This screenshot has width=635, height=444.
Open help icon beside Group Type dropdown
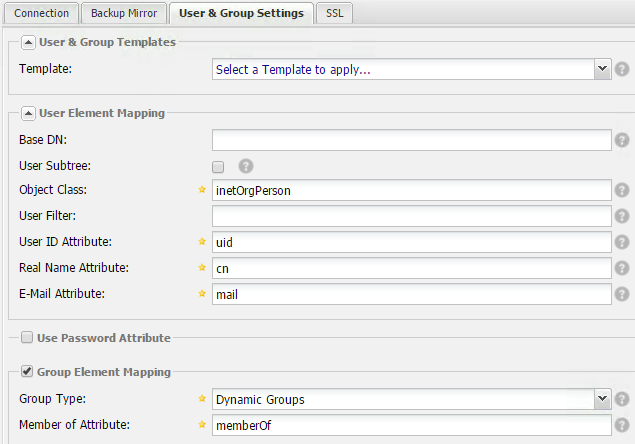622,399
